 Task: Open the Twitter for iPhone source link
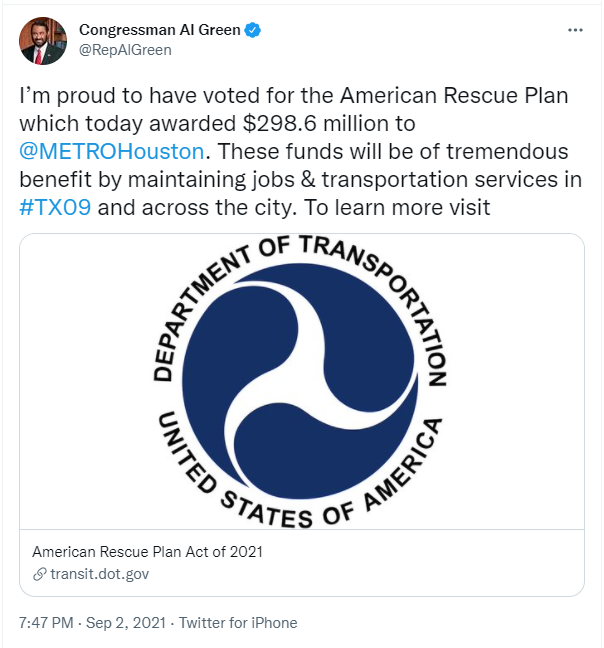point(238,623)
